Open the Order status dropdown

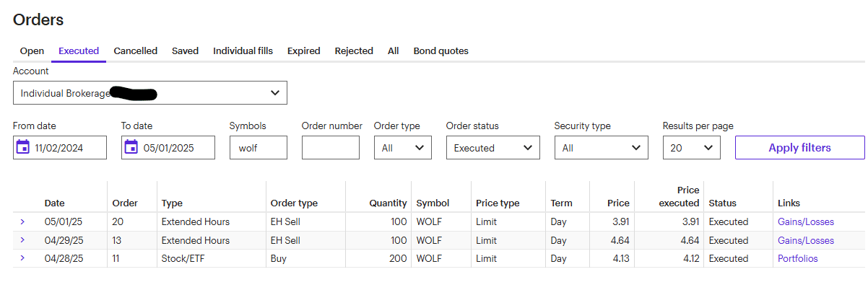coord(492,148)
